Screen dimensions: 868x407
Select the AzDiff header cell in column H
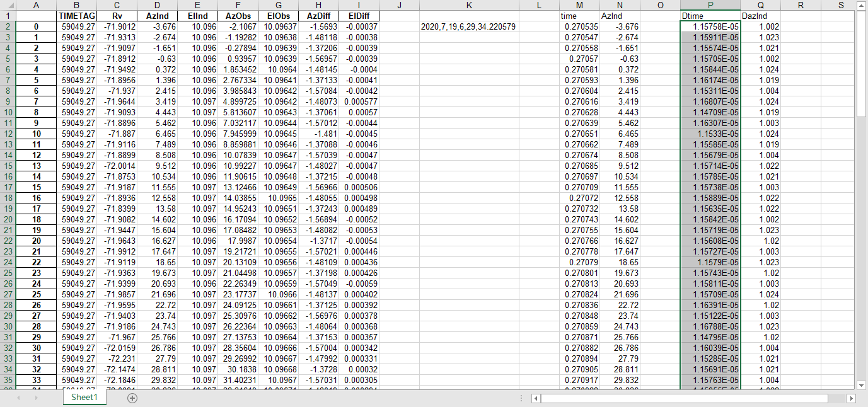pyautogui.click(x=319, y=16)
